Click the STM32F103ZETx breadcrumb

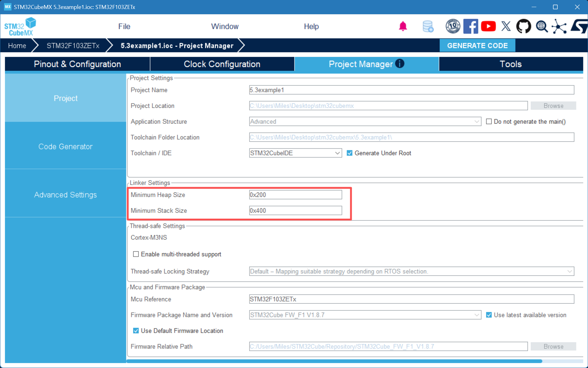click(x=73, y=45)
